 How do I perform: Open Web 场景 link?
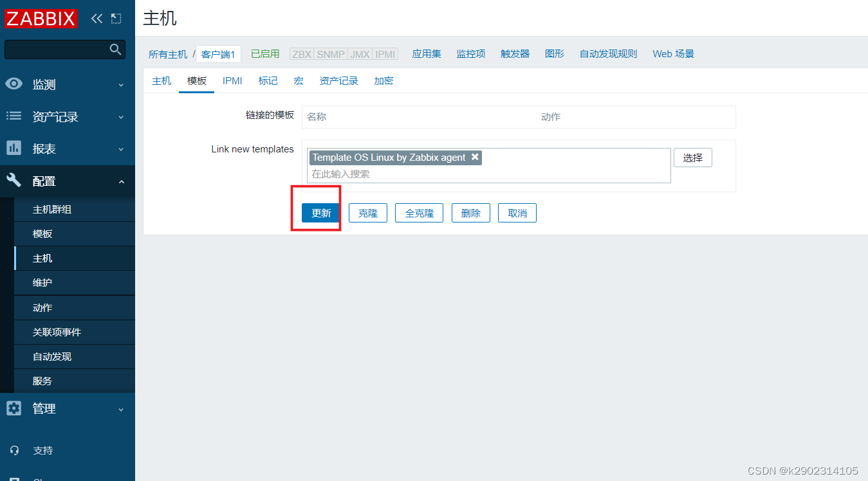(674, 54)
